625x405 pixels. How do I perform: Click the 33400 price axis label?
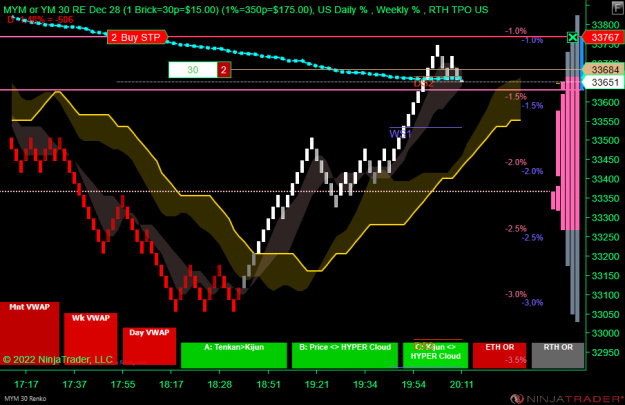click(x=605, y=179)
